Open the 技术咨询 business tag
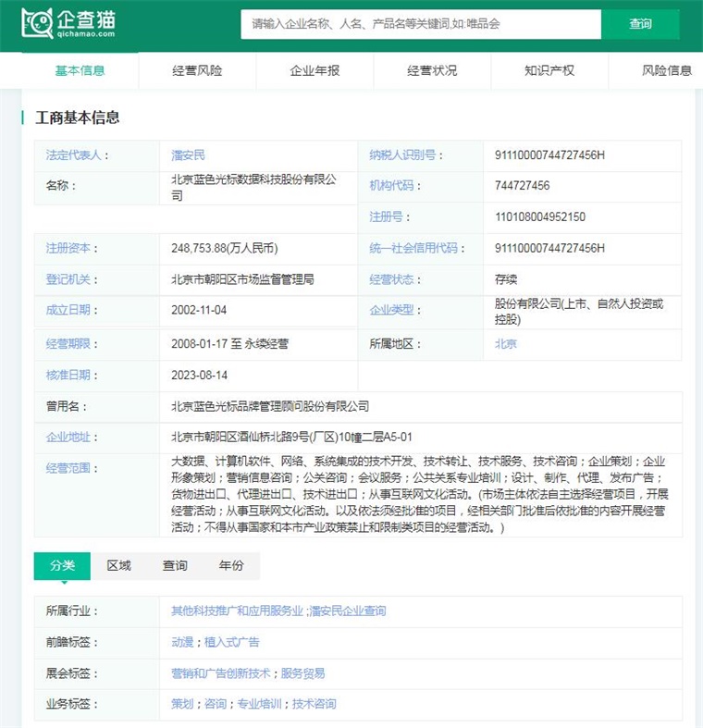Viewport: 703px width, 728px height. tap(314, 704)
